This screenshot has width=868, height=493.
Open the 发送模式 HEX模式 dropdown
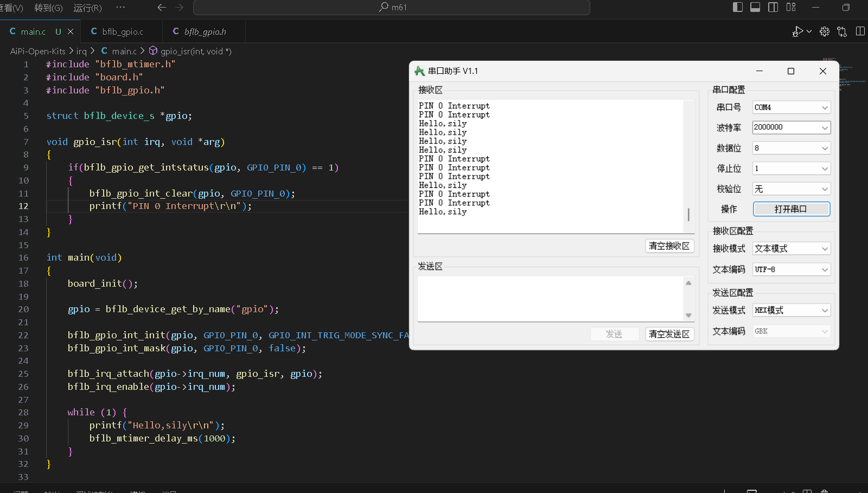792,311
